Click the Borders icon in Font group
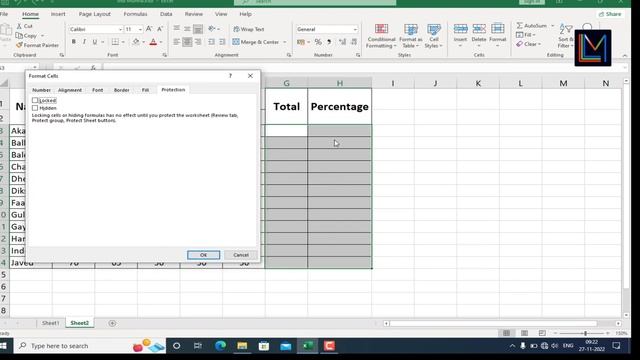Screen dimensions: 640x360 (x=115, y=42)
